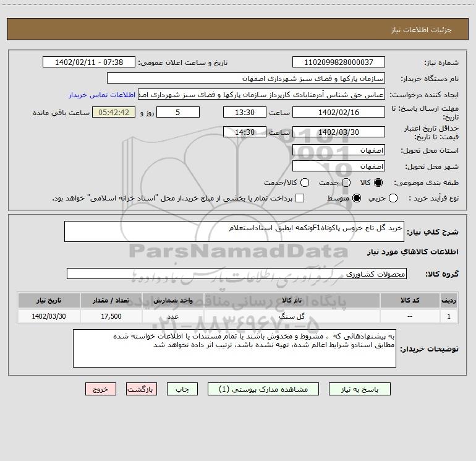Choose the متوسط purchase type radio

click(357, 198)
